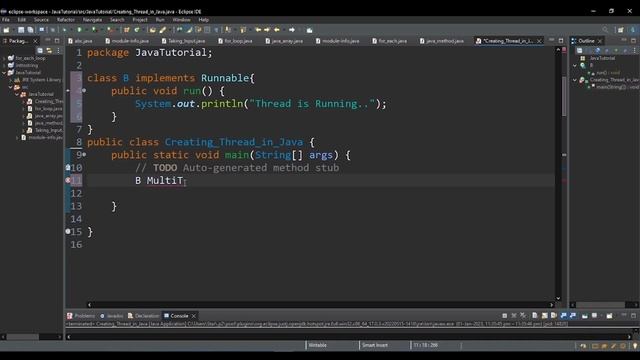Switch to the for_loop.java tab
This screenshot has width=640, height=360.
click(236, 41)
